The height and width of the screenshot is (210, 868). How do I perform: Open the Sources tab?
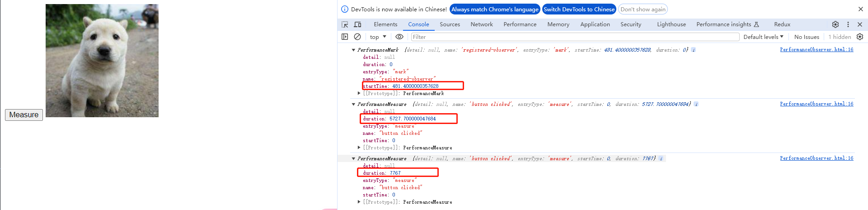click(450, 24)
